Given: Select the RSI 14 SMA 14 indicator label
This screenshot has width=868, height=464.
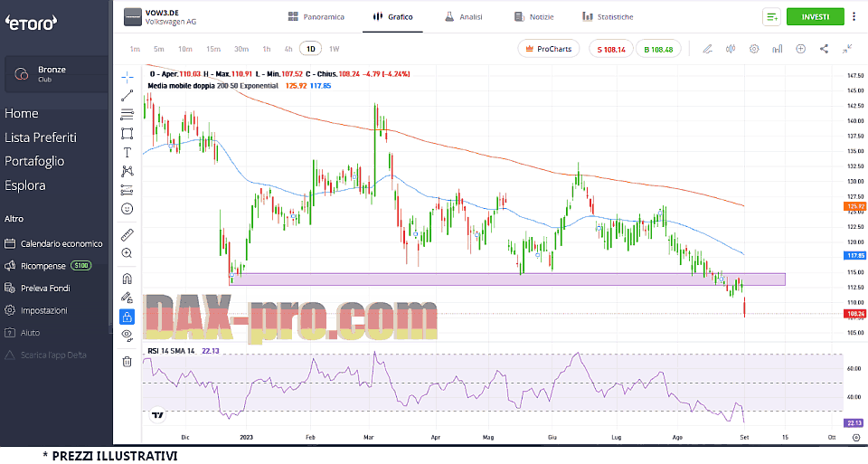Looking at the screenshot, I should pyautogui.click(x=171, y=351).
